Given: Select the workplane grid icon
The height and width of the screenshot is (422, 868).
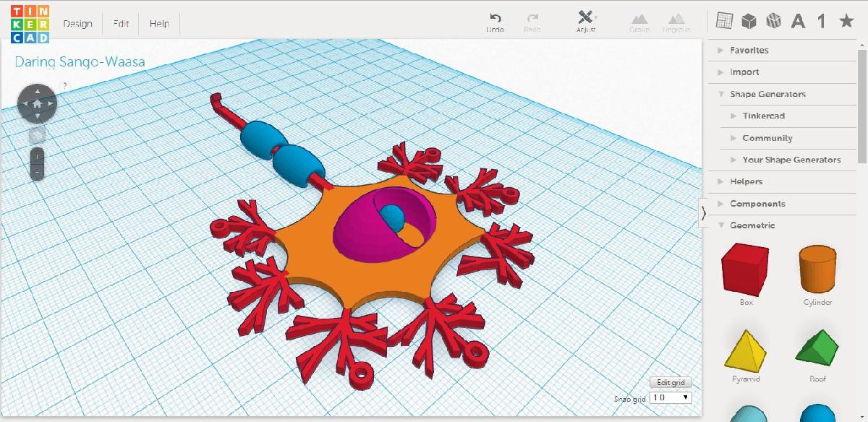Looking at the screenshot, I should [724, 21].
